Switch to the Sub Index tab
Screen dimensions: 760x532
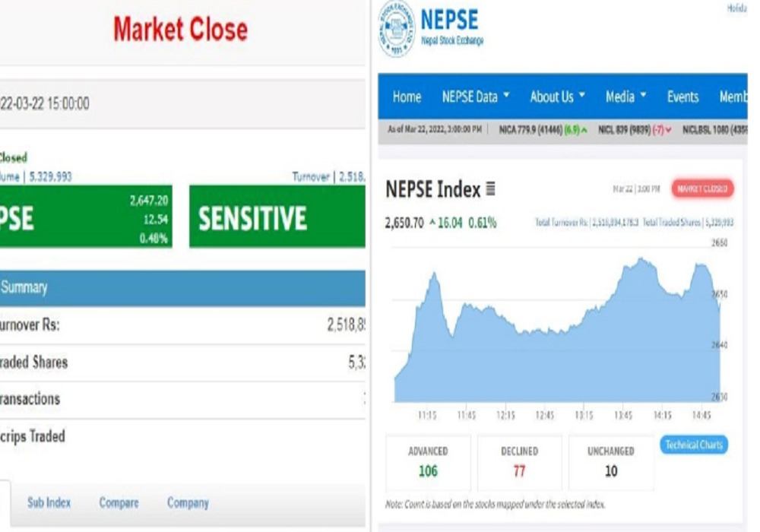click(x=49, y=503)
